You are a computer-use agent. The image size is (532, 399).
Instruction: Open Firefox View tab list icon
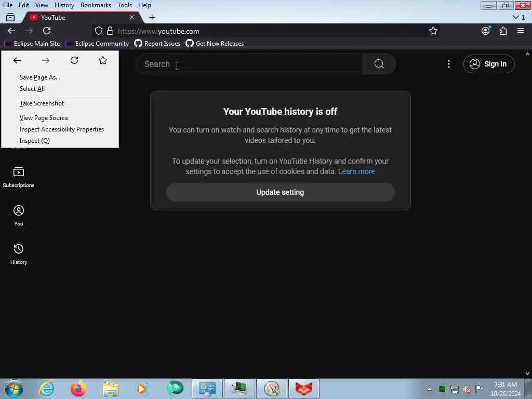[10, 17]
